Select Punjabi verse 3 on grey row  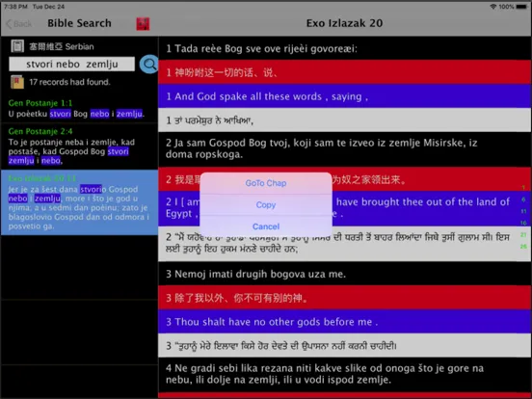coord(344,346)
